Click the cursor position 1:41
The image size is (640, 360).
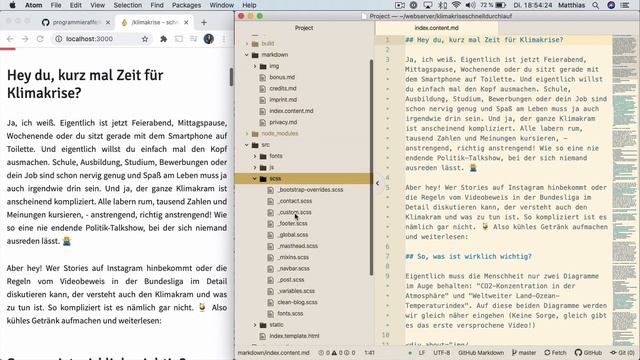[x=369, y=353]
